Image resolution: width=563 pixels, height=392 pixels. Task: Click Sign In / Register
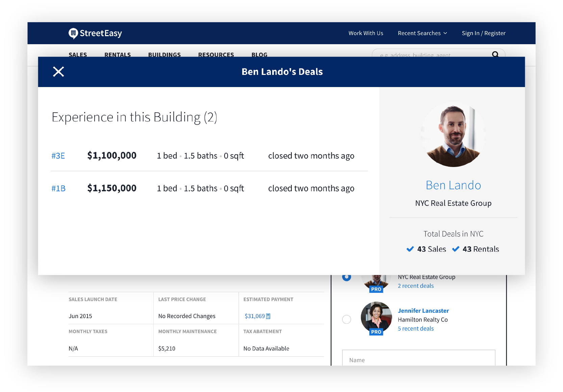pyautogui.click(x=484, y=33)
